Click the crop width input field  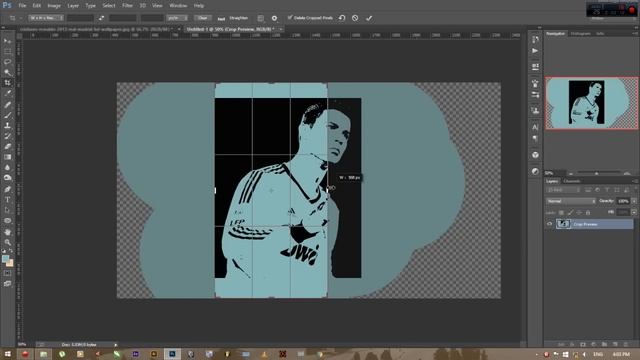(80, 18)
